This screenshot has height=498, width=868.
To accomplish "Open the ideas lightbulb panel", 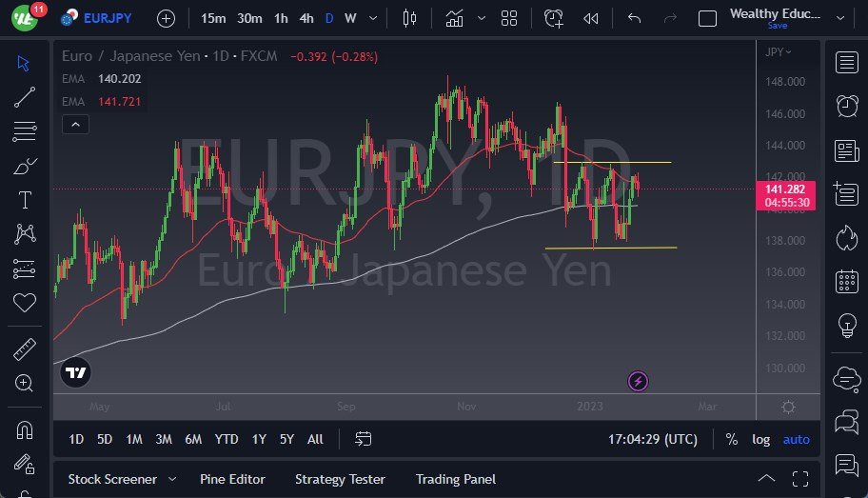I will [845, 326].
